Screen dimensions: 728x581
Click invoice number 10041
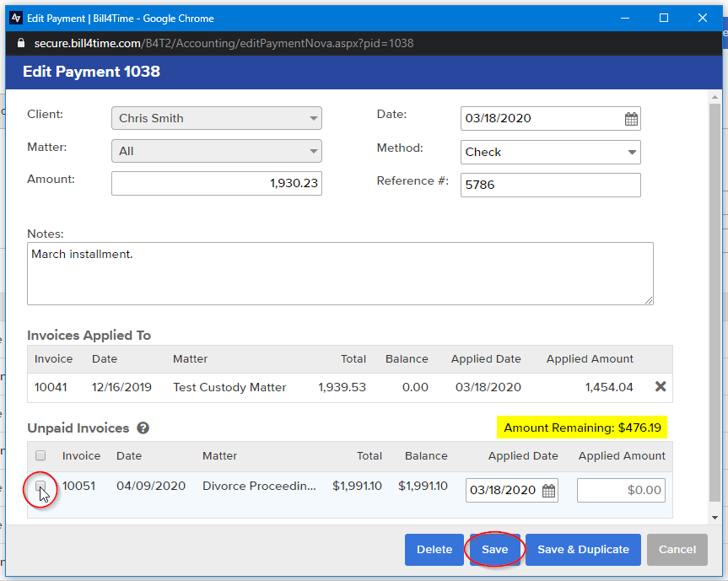(51, 387)
